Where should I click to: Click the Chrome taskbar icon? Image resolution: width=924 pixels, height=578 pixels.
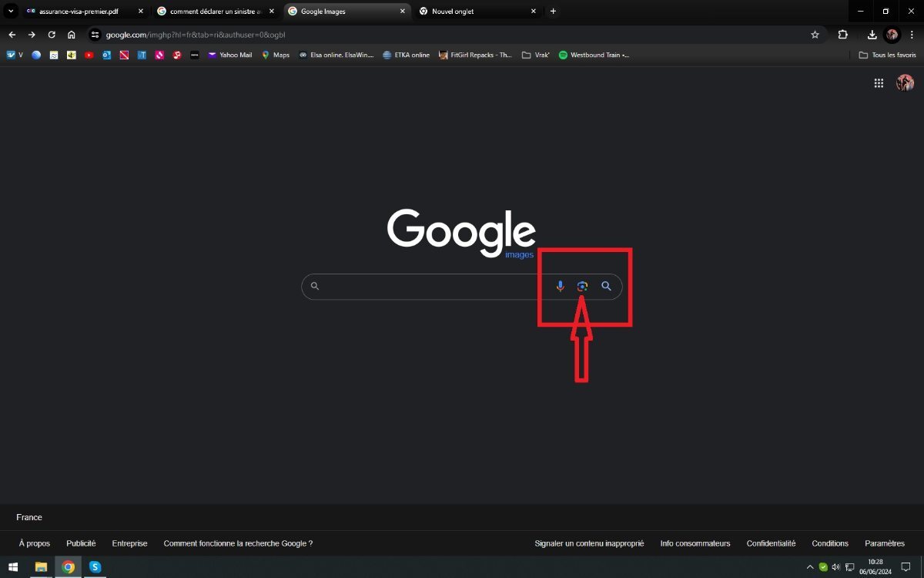(x=68, y=567)
